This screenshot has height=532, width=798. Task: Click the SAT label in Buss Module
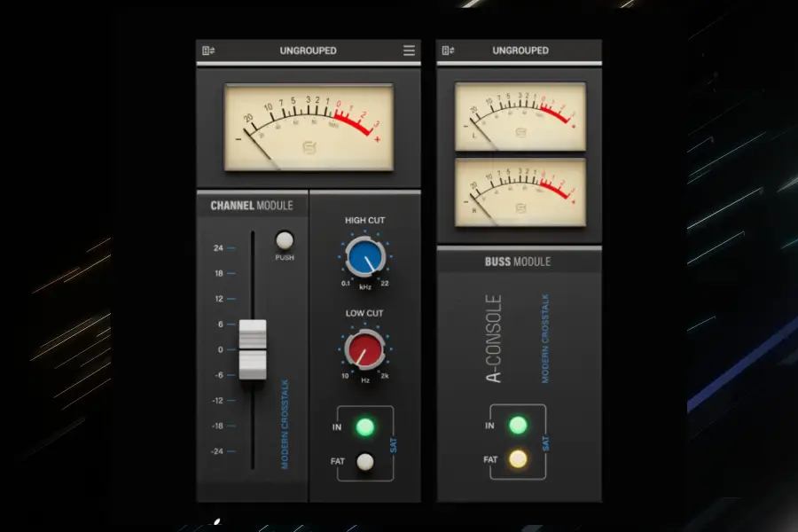click(545, 443)
